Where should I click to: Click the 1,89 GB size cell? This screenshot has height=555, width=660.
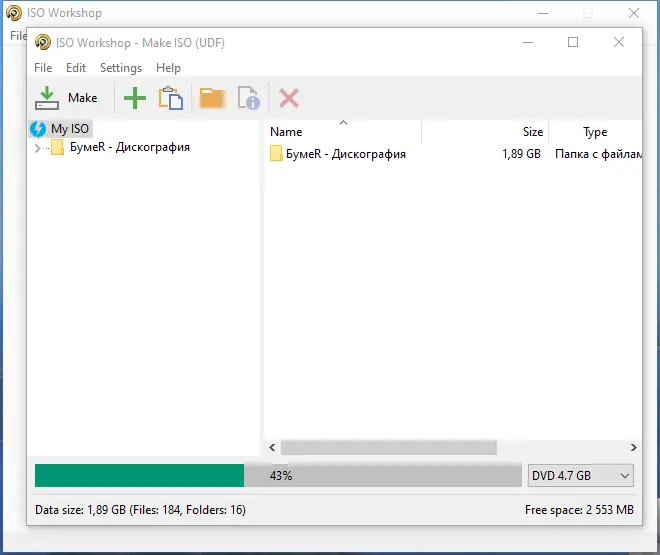click(521, 154)
